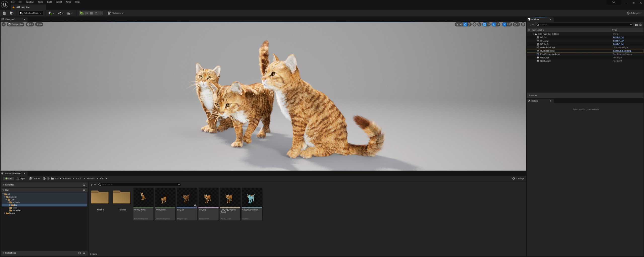
Task: Open the viewport Show flags button
Action: (x=39, y=24)
